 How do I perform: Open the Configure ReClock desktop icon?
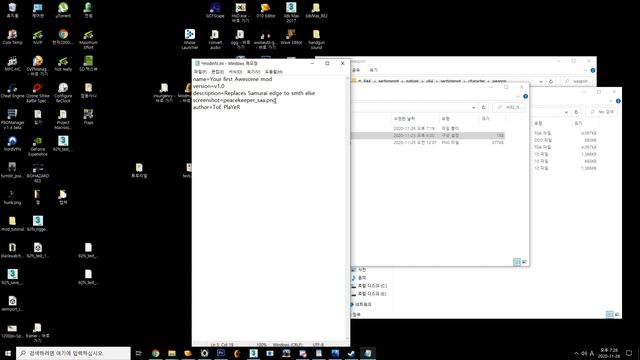click(x=63, y=93)
